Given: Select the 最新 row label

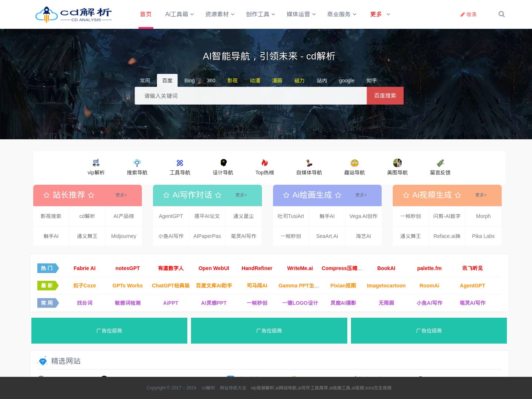Looking at the screenshot, I should [48, 286].
